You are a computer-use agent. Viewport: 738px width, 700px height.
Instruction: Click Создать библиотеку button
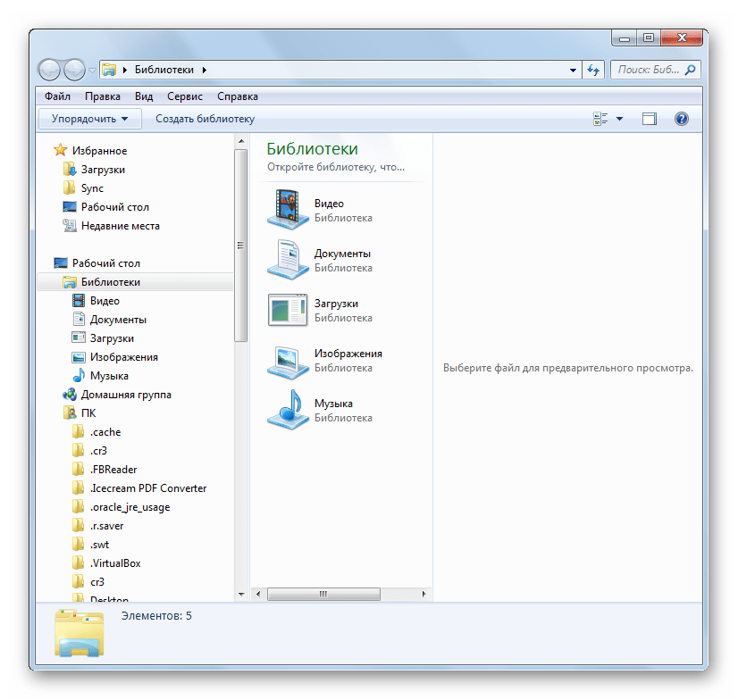[x=205, y=119]
